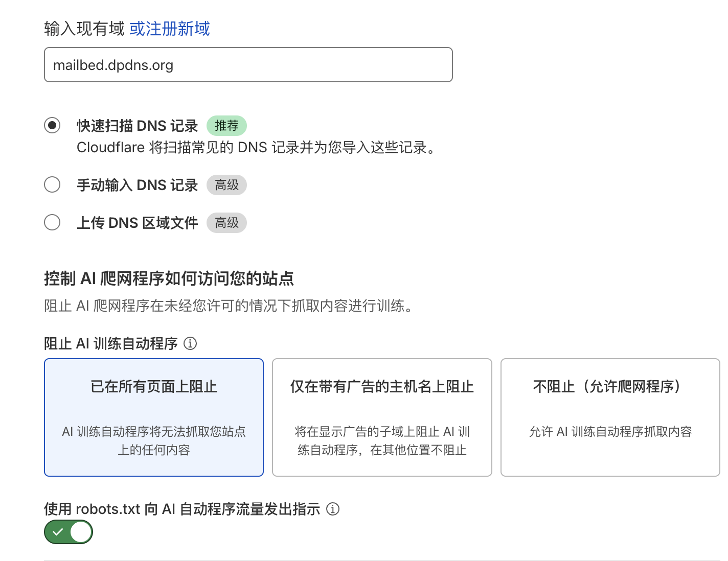728x561 pixels.
Task: Click the 上传 DNS 区域文件 label text
Action: [x=137, y=223]
